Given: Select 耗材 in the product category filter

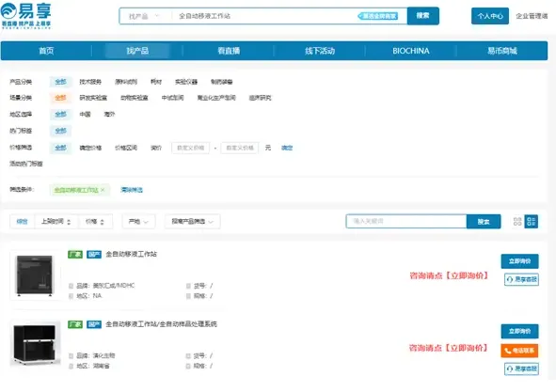Looking at the screenshot, I should [x=156, y=82].
